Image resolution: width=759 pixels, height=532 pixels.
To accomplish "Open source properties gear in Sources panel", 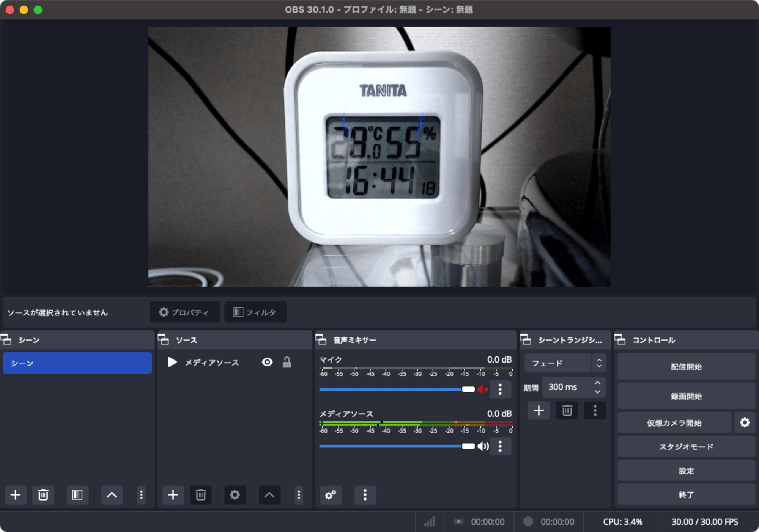I will point(235,495).
